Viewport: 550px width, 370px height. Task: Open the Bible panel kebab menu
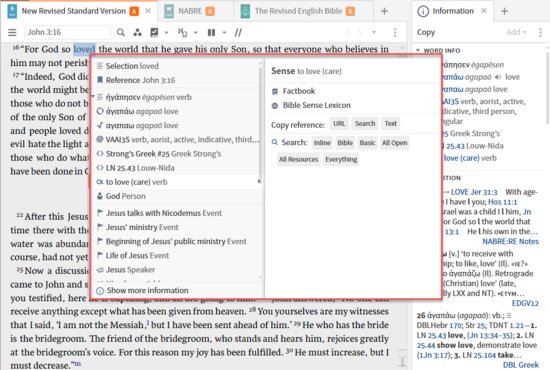point(395,33)
